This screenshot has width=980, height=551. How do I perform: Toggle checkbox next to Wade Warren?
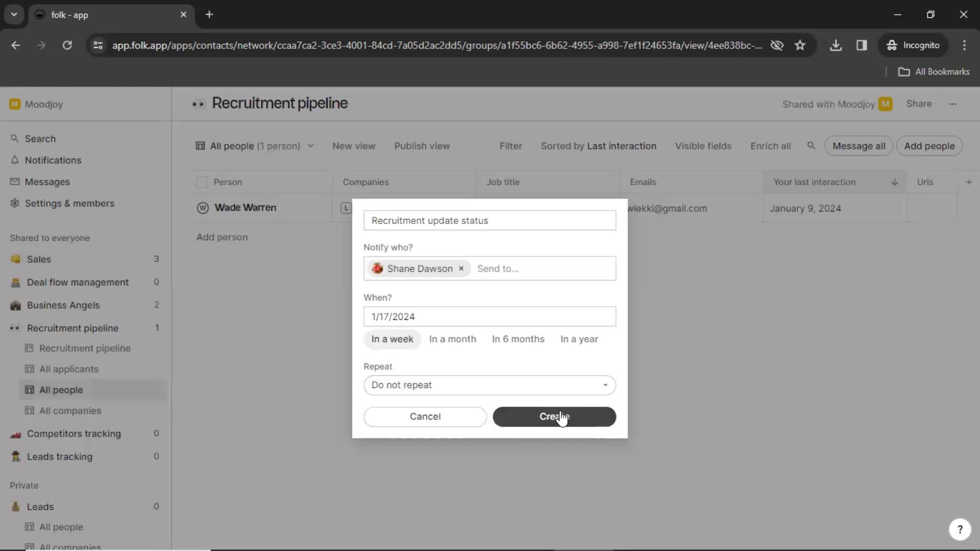click(x=202, y=207)
